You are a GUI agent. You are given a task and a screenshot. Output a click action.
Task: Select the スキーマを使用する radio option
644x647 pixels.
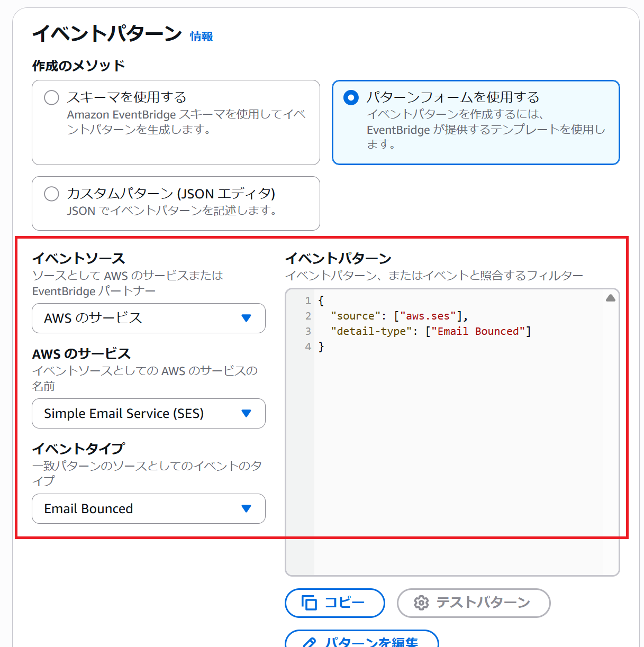click(x=51, y=97)
